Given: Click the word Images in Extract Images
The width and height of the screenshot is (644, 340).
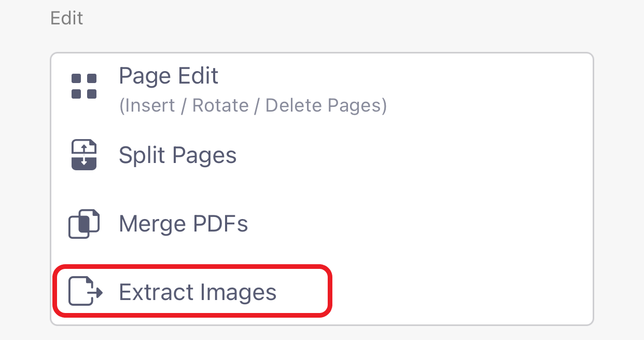Looking at the screenshot, I should [x=237, y=292].
